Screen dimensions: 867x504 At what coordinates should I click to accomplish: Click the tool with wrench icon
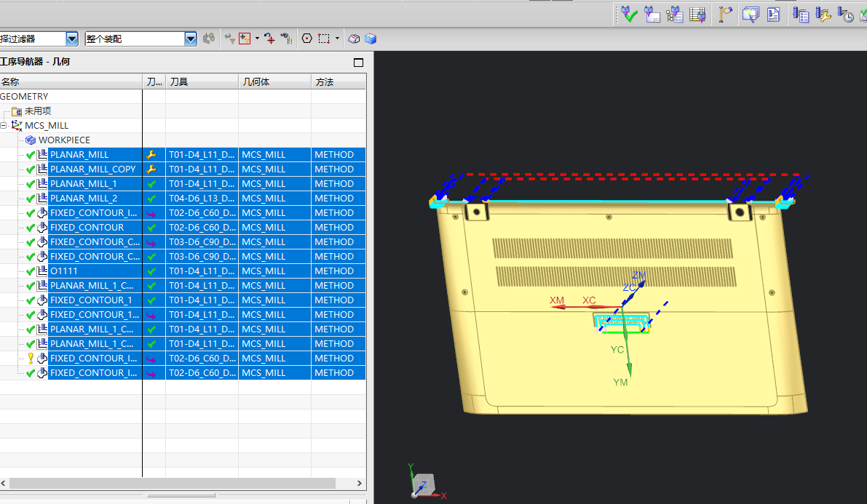click(823, 15)
